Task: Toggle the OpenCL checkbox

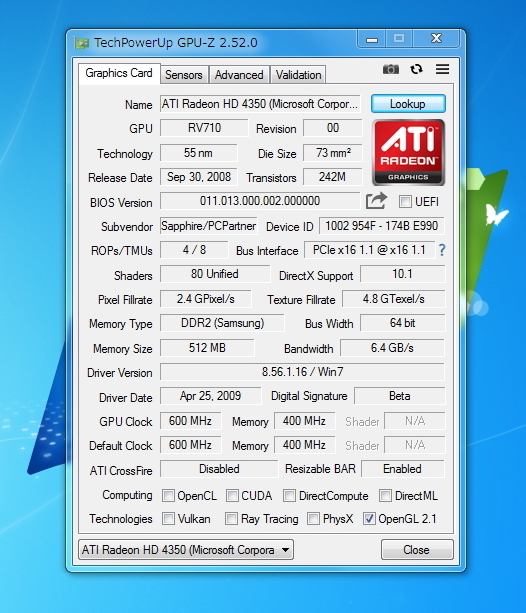Action: tap(168, 496)
